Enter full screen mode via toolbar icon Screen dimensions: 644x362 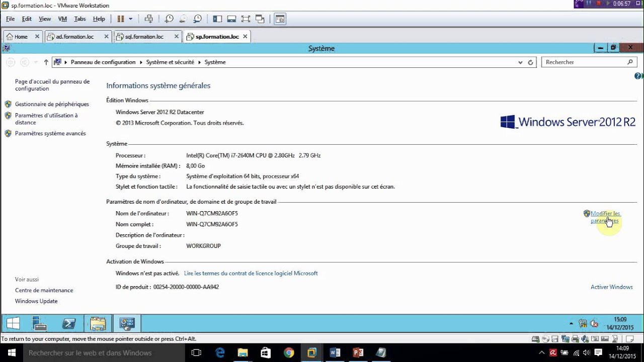(246, 19)
